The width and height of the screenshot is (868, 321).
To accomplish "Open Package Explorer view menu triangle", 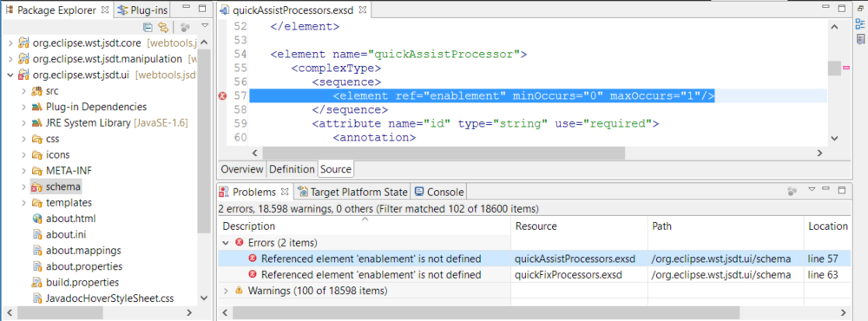I will [x=204, y=26].
